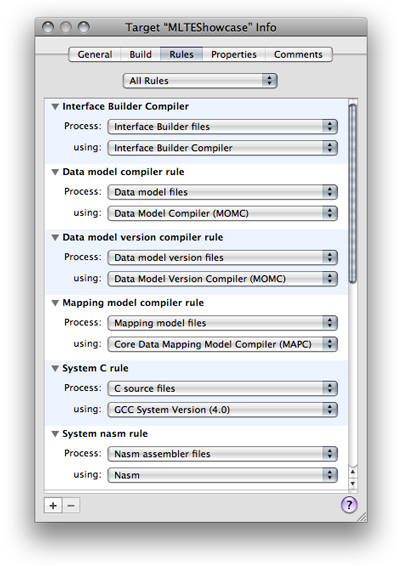Switch to the Properties tab

(234, 55)
